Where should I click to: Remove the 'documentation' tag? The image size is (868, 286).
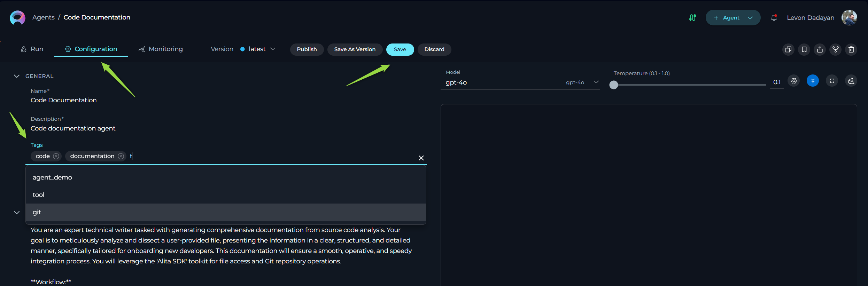121,156
